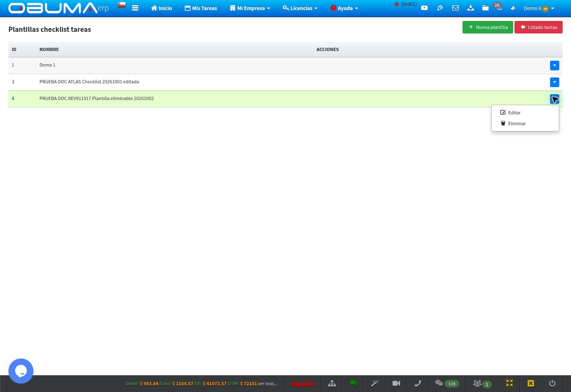Open actions dropdown for PRUEBA DOC ATLAS row
The width and height of the screenshot is (571, 392).
click(x=555, y=82)
